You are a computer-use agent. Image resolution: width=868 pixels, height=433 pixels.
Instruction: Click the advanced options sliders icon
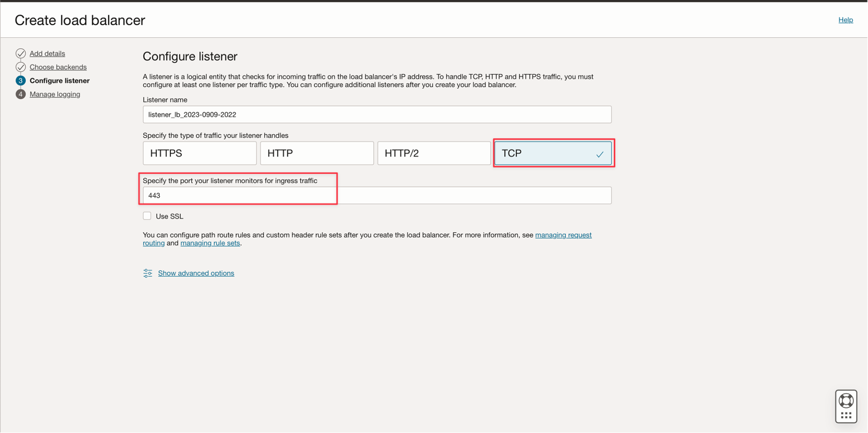point(148,273)
